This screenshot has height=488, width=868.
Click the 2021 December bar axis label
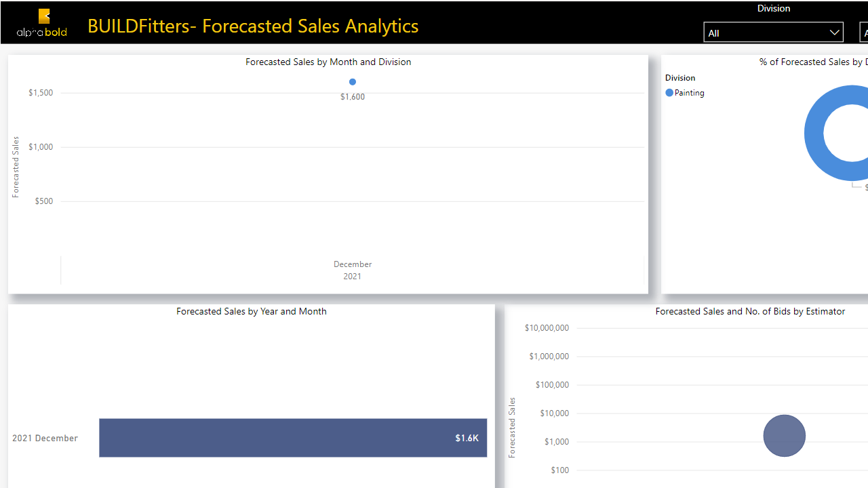[x=45, y=438]
